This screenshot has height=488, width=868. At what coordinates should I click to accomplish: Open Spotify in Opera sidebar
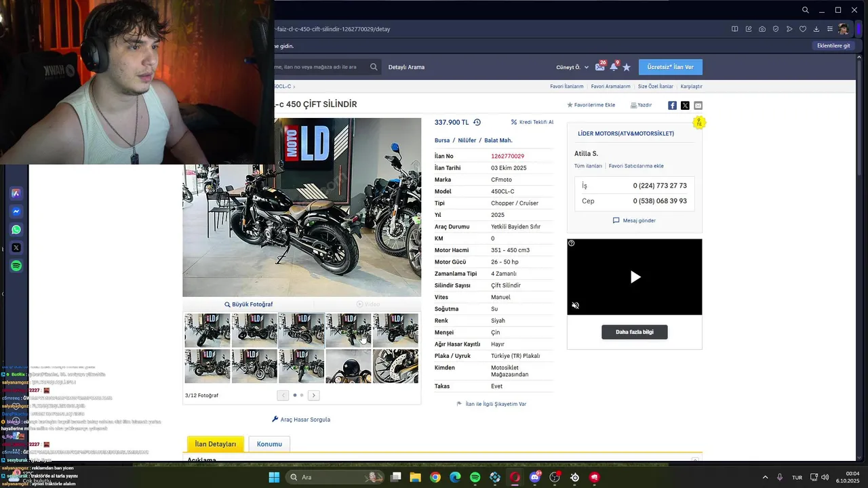[16, 266]
